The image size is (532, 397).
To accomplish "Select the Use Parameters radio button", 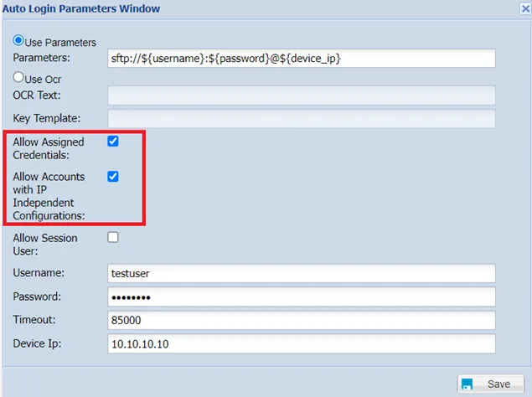I will coord(18,41).
